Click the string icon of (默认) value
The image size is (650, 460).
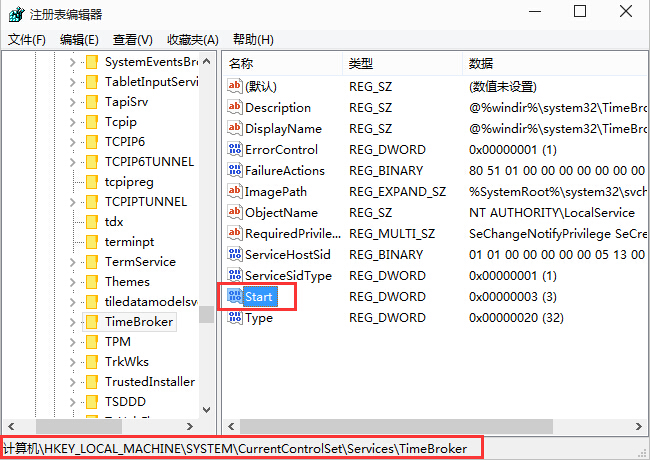[x=235, y=86]
